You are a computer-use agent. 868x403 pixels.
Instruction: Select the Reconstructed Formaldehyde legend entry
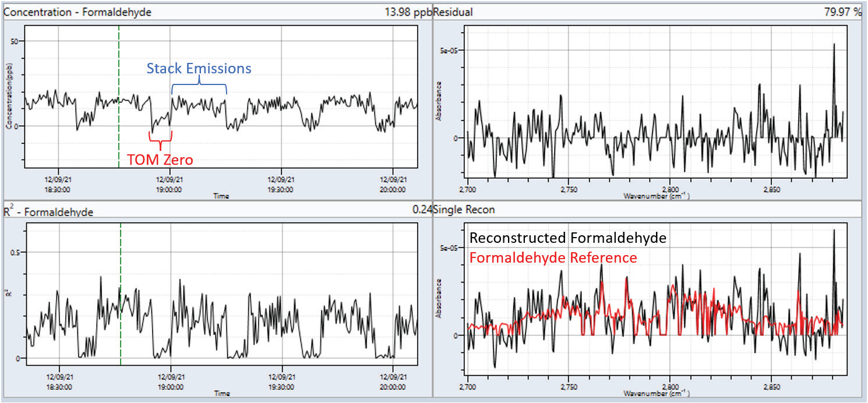(x=568, y=238)
